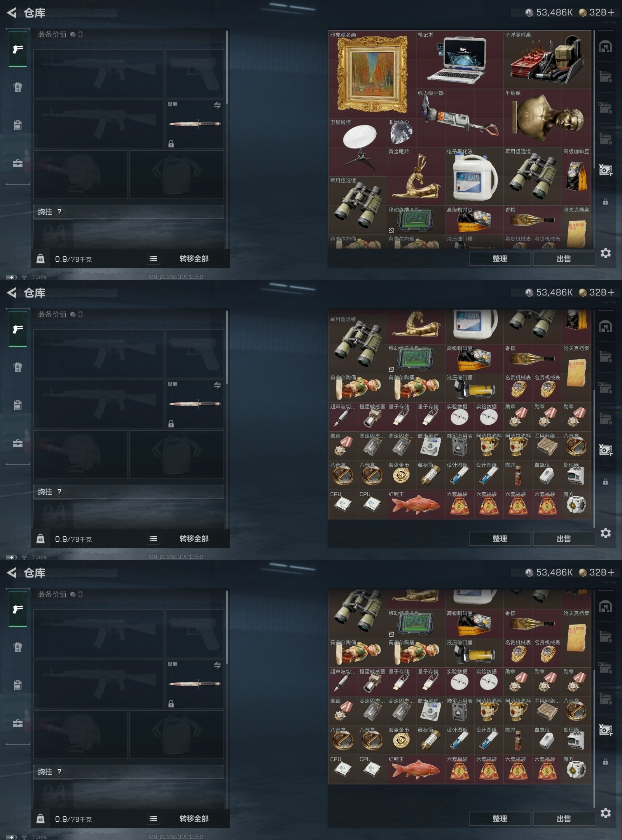Click the 整理 sort button in topmost view
Image resolution: width=622 pixels, height=840 pixels.
point(500,259)
